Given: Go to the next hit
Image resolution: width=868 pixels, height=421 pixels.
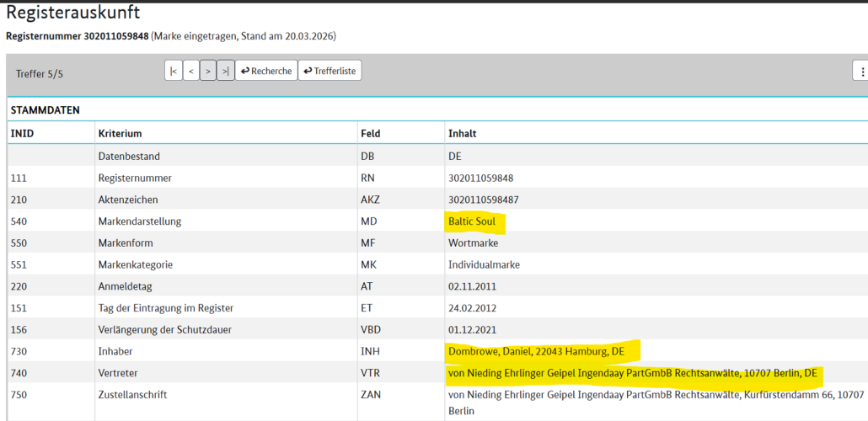Looking at the screenshot, I should [x=208, y=71].
